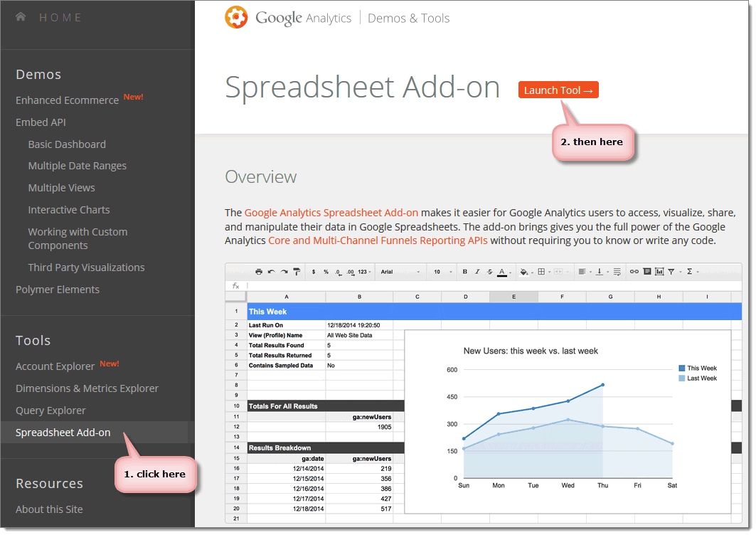
Task: Open the Google Analytics Spreadsheet Add-on link
Action: coord(331,213)
